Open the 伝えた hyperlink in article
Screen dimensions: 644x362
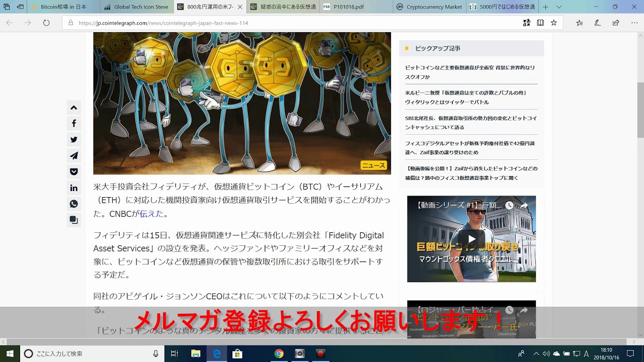[151, 214]
